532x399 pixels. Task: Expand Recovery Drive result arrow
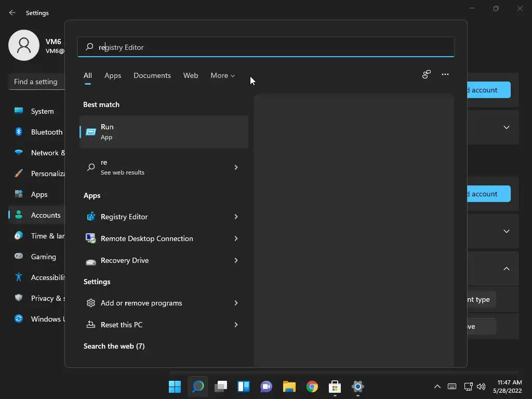click(236, 260)
